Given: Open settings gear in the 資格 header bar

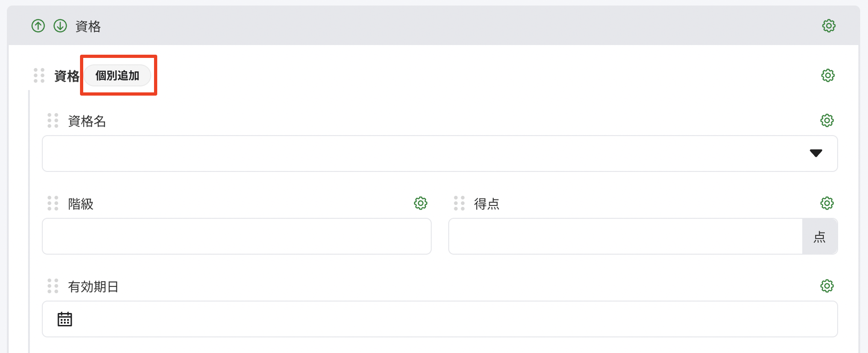Looking at the screenshot, I should tap(829, 26).
